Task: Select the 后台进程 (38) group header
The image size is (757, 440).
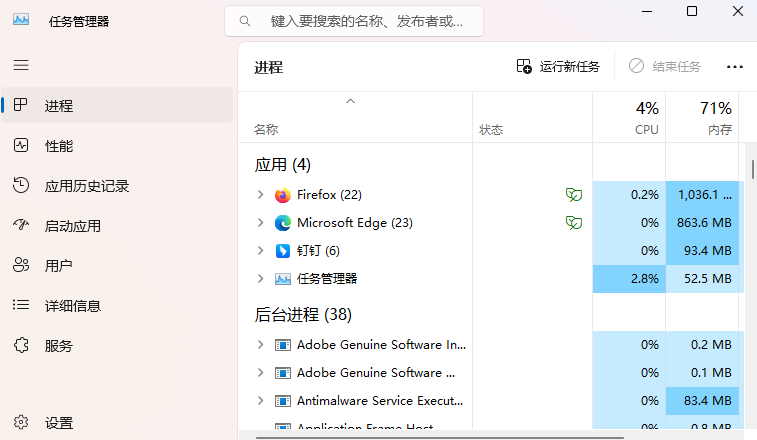Action: click(x=303, y=315)
